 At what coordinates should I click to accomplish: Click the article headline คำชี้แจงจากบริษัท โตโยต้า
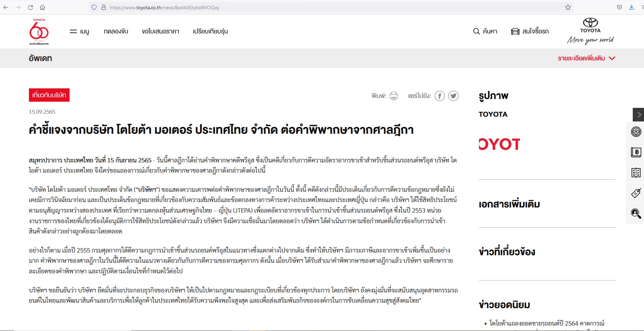pos(221,130)
